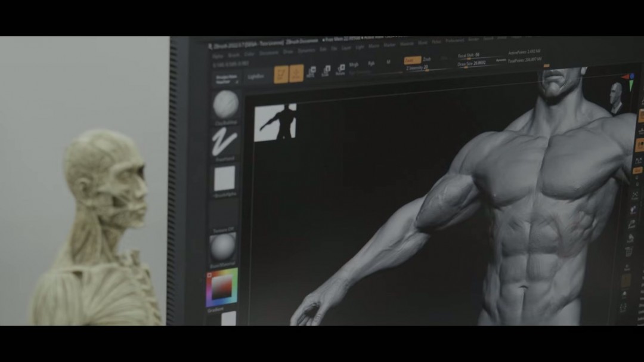Open the brush alpha selector
644x362 pixels.
(x=225, y=178)
